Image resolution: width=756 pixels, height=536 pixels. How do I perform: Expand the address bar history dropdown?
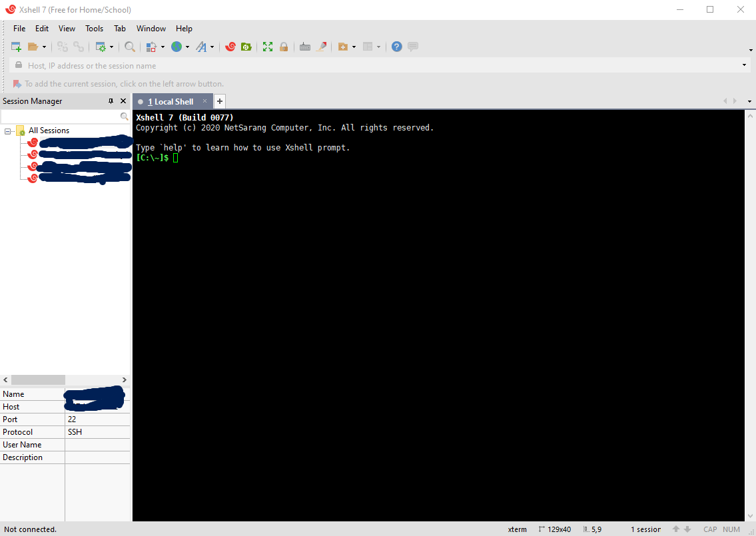click(744, 65)
